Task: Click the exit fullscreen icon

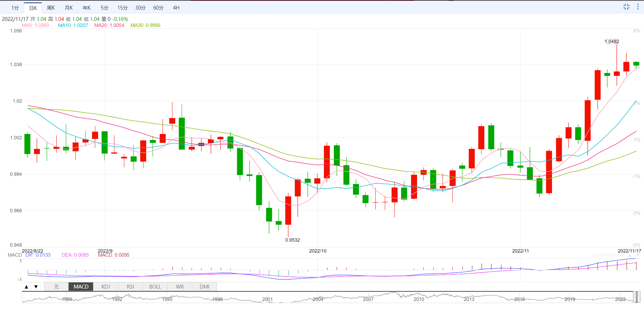Action: pyautogui.click(x=626, y=7)
